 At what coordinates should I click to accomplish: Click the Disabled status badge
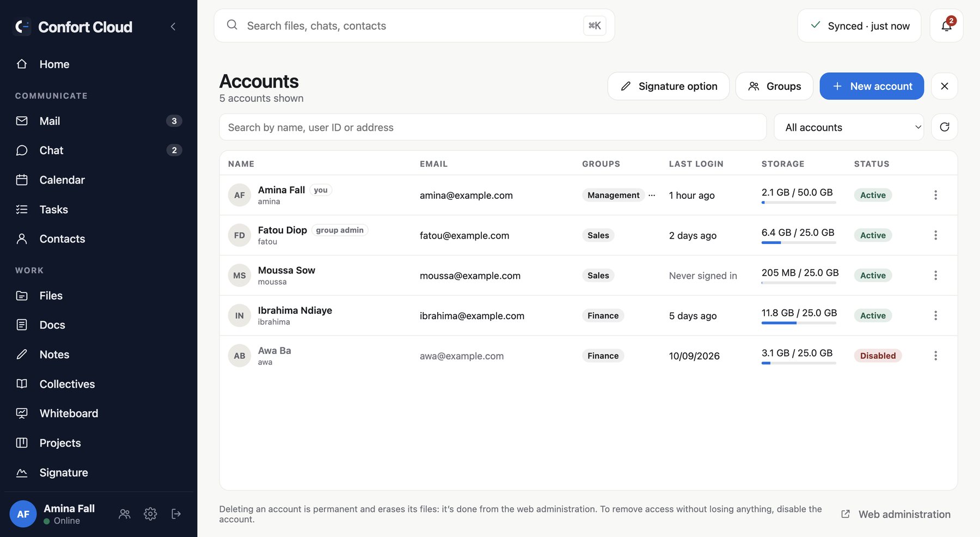[x=878, y=356]
